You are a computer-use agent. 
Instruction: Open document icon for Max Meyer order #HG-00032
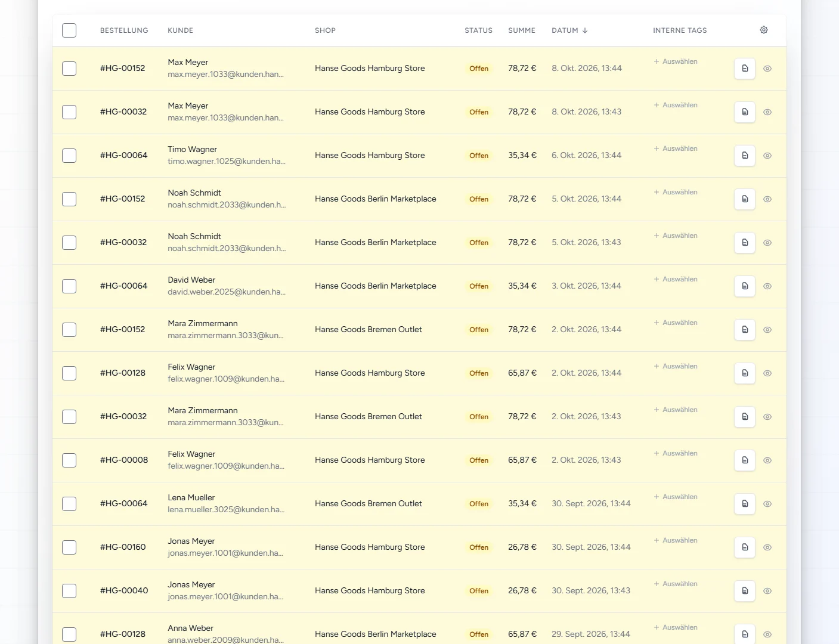pos(745,112)
